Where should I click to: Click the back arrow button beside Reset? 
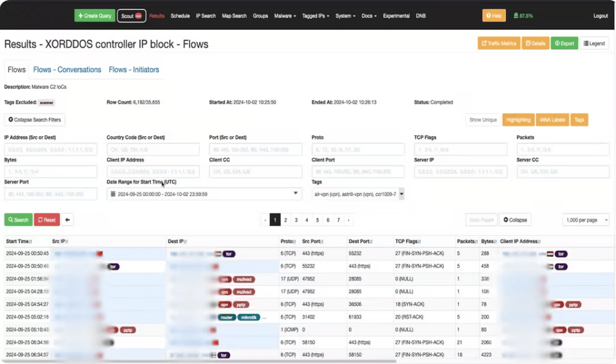tap(68, 220)
